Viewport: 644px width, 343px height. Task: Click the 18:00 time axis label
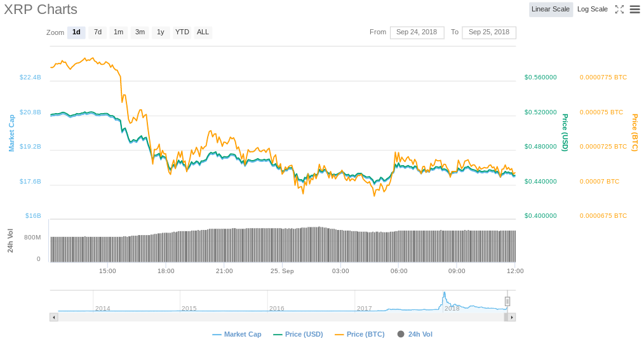coord(166,271)
